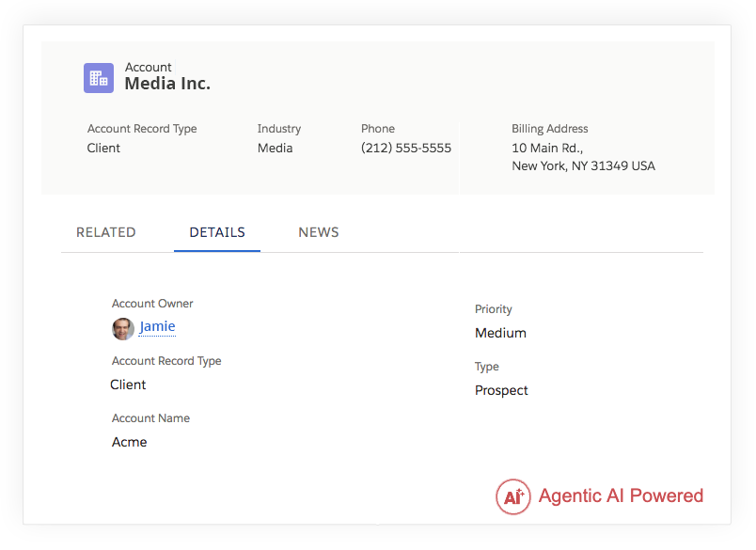
Task: Click the Type value Prospect
Action: tap(501, 390)
